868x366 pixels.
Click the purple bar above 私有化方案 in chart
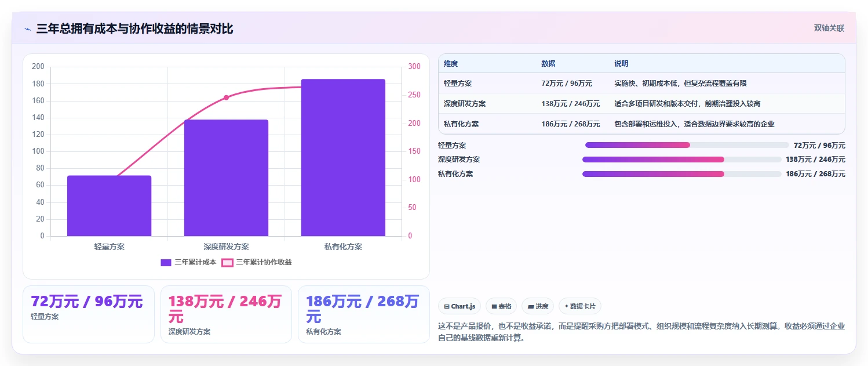point(343,158)
